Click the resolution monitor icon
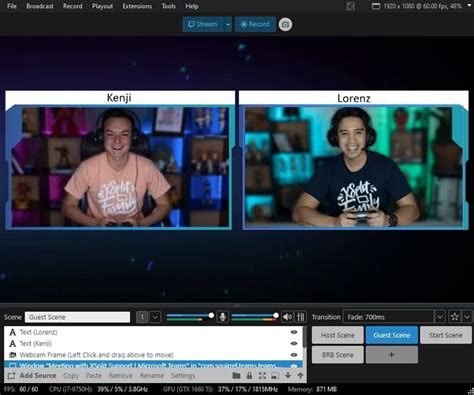The width and height of the screenshot is (474, 395). (x=376, y=6)
